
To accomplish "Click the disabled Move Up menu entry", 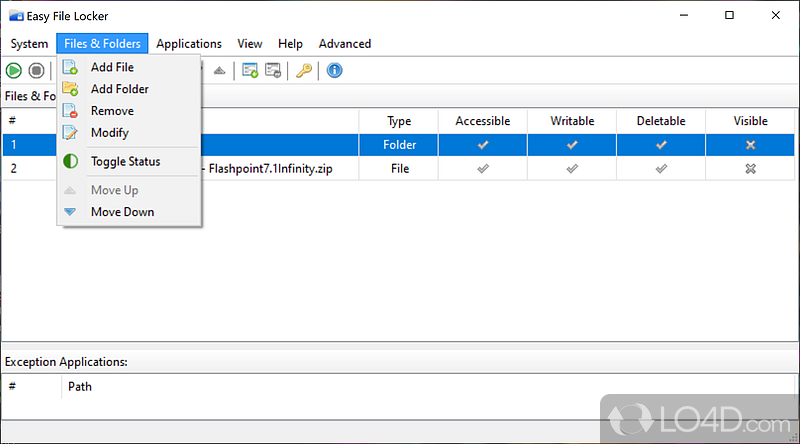I will [x=129, y=190].
